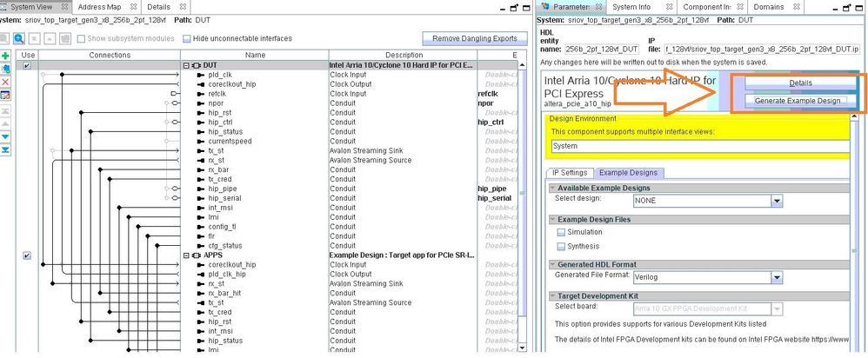Screen dimensions: 868x358
Task: Open the Select design dropdown
Action: click(x=776, y=201)
